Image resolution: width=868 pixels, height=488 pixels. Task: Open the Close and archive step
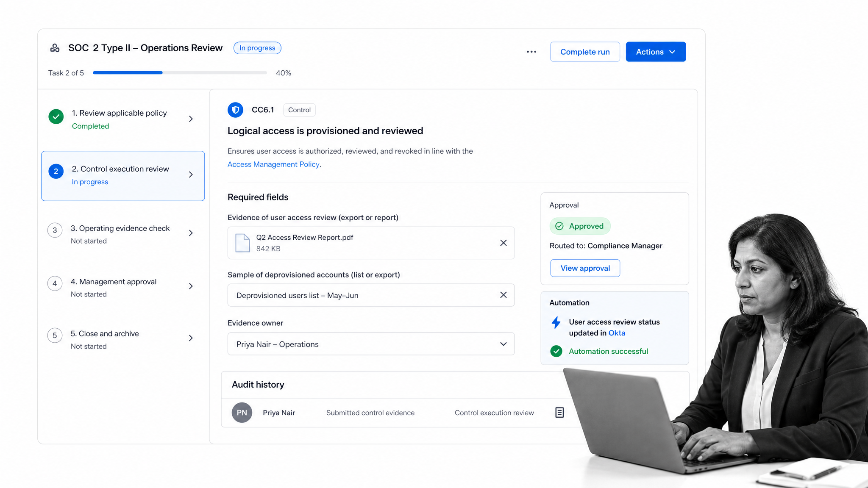click(x=123, y=339)
